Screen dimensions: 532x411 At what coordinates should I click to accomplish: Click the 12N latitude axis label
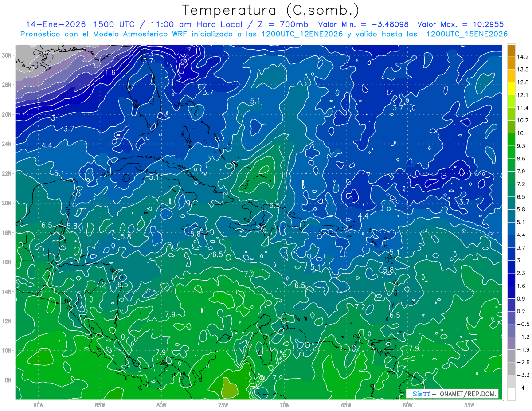[8, 321]
